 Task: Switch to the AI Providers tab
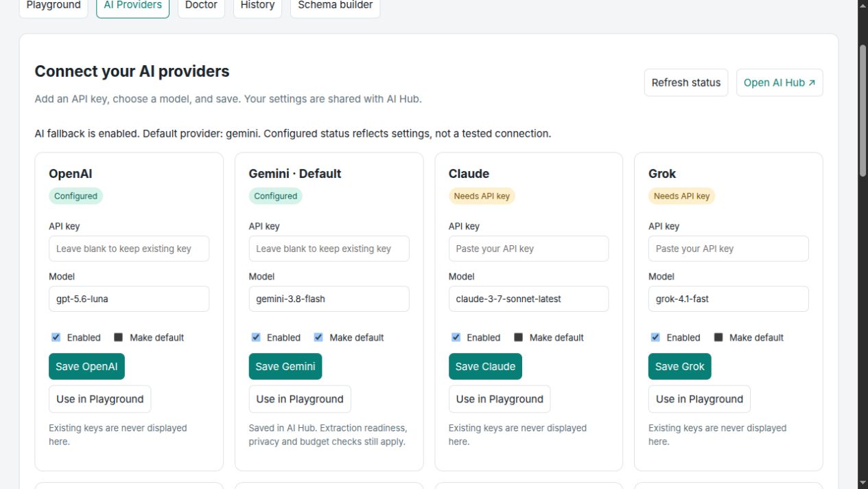click(x=132, y=6)
